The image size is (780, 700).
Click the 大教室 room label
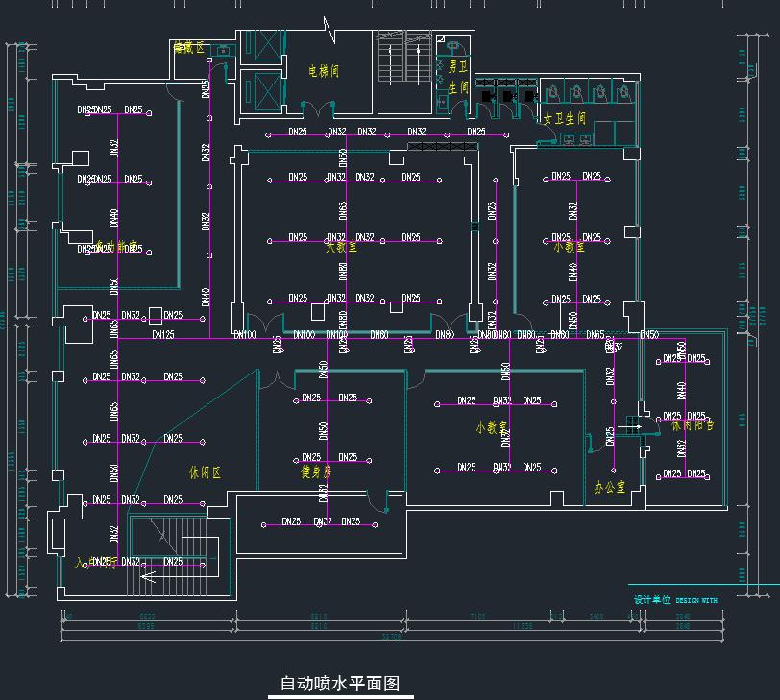pyautogui.click(x=341, y=247)
